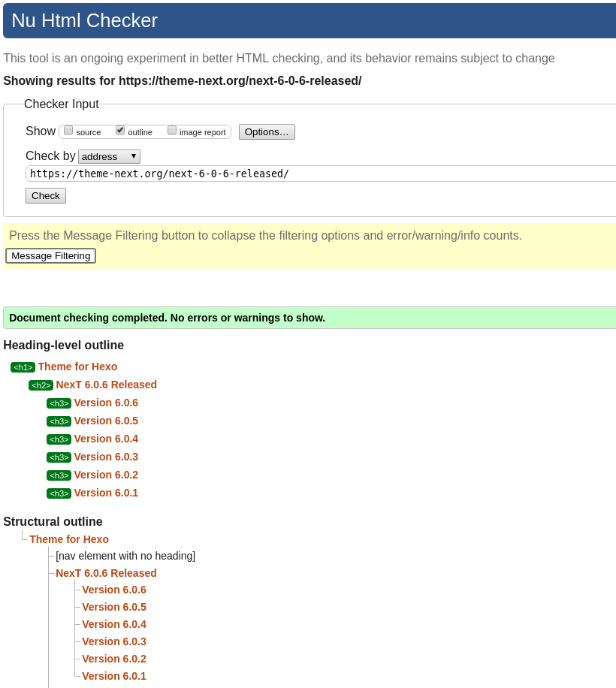Image resolution: width=616 pixels, height=688 pixels.
Task: Click the Nu Html Checker title banner
Action: (x=310, y=20)
